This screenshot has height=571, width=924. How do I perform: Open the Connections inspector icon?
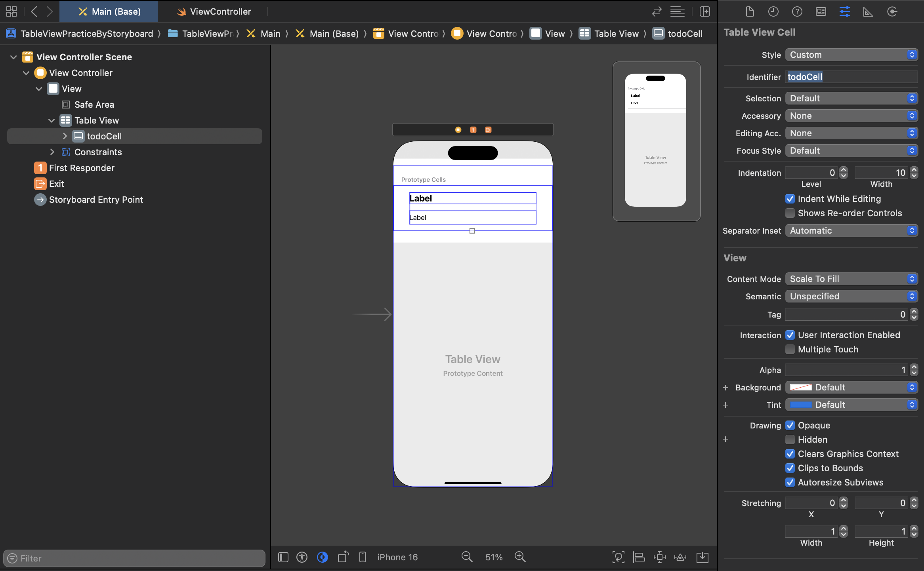coord(892,11)
